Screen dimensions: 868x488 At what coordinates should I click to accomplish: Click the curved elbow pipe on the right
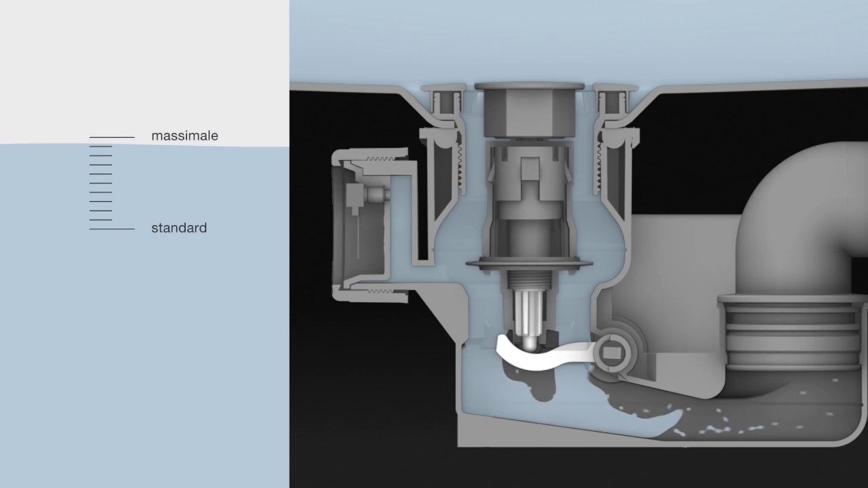pyautogui.click(x=800, y=217)
